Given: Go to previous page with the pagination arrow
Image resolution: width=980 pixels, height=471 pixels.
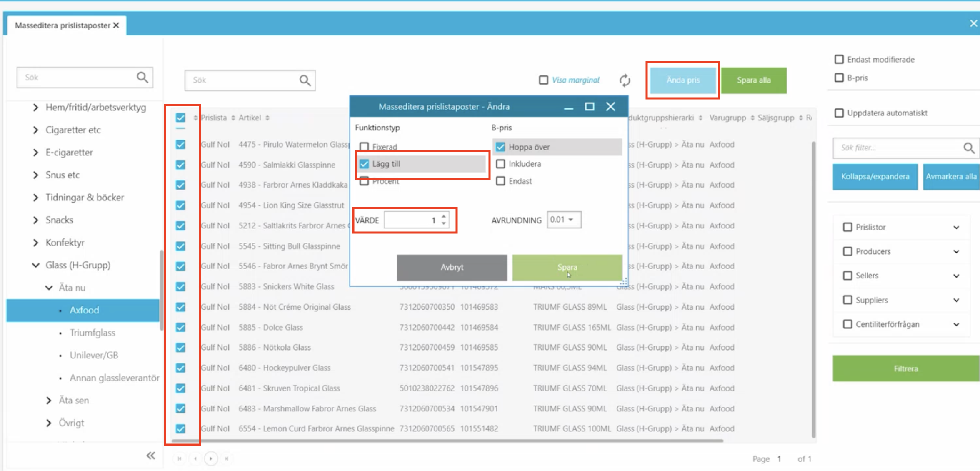Looking at the screenshot, I should [195, 458].
